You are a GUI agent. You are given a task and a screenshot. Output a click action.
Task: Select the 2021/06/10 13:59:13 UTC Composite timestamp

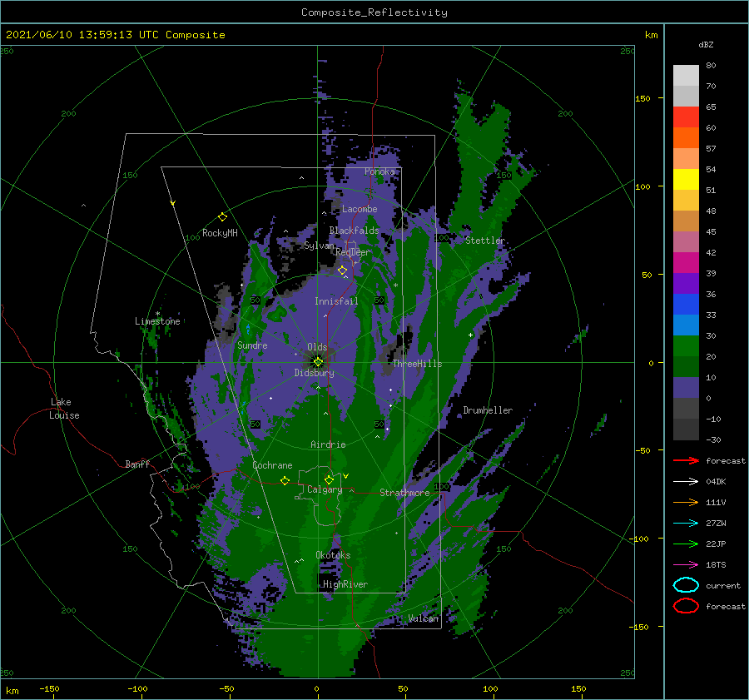pyautogui.click(x=115, y=35)
